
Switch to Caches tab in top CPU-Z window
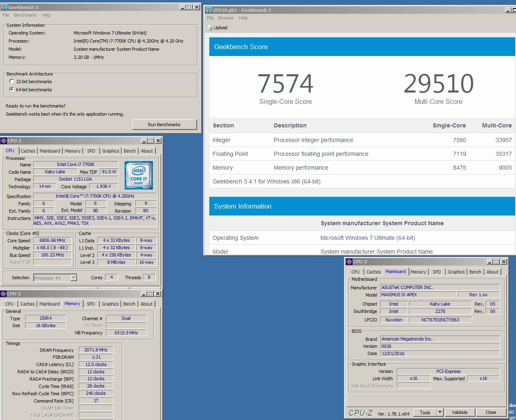point(28,151)
